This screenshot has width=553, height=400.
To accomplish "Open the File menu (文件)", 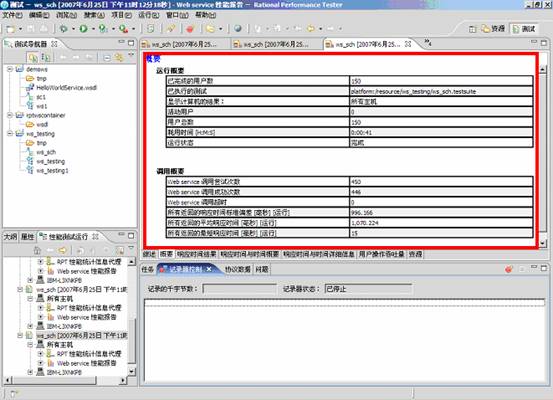I will tap(13, 15).
